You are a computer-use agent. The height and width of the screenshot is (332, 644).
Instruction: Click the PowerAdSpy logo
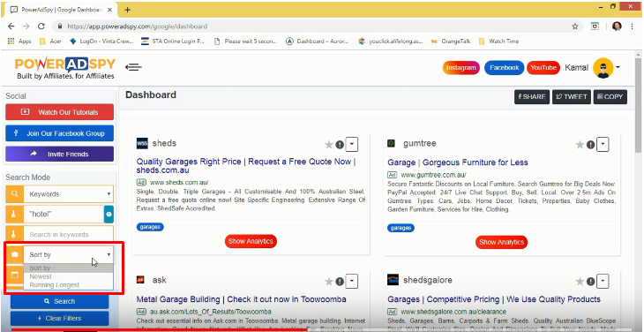(65, 68)
